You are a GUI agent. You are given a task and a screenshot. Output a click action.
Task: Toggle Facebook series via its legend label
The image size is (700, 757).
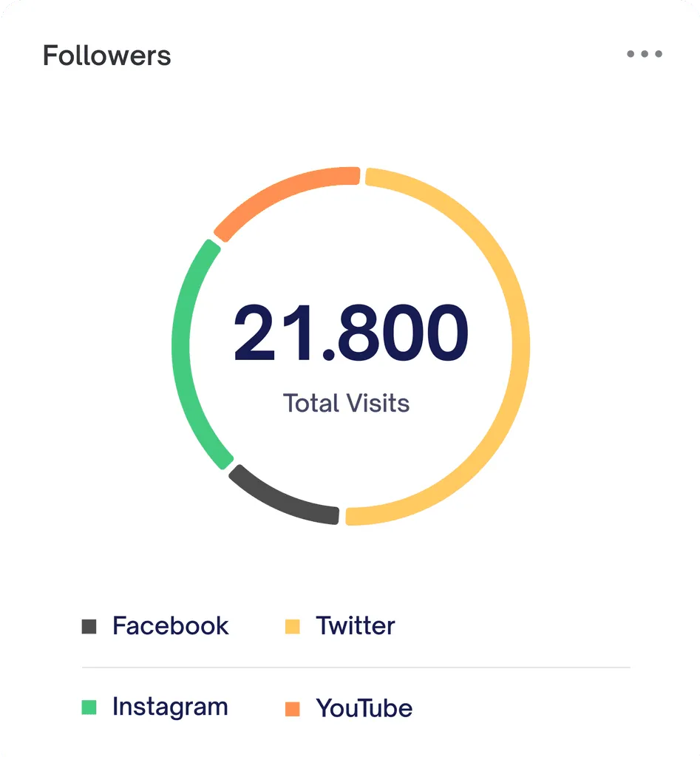(x=171, y=626)
